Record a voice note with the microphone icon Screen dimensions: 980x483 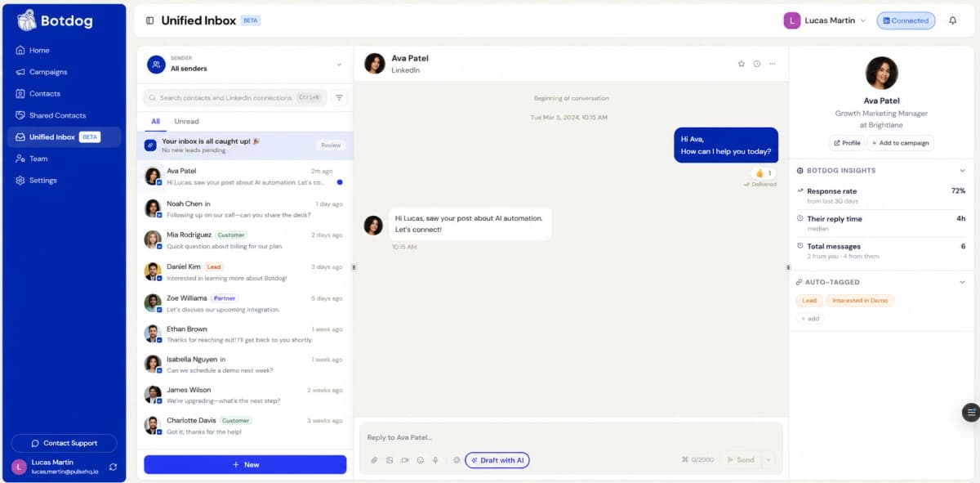435,460
